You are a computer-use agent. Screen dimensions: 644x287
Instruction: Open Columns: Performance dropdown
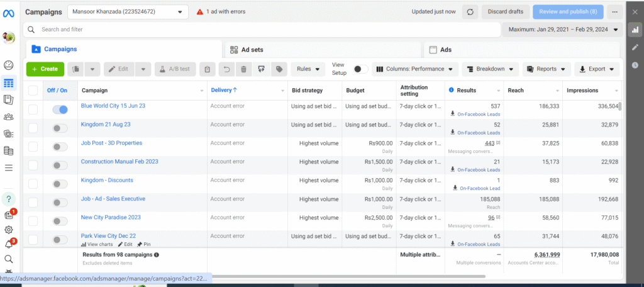click(x=415, y=69)
